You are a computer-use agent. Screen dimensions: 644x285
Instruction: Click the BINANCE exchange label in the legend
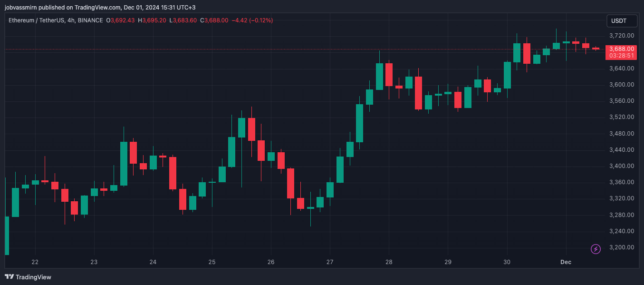[90, 20]
